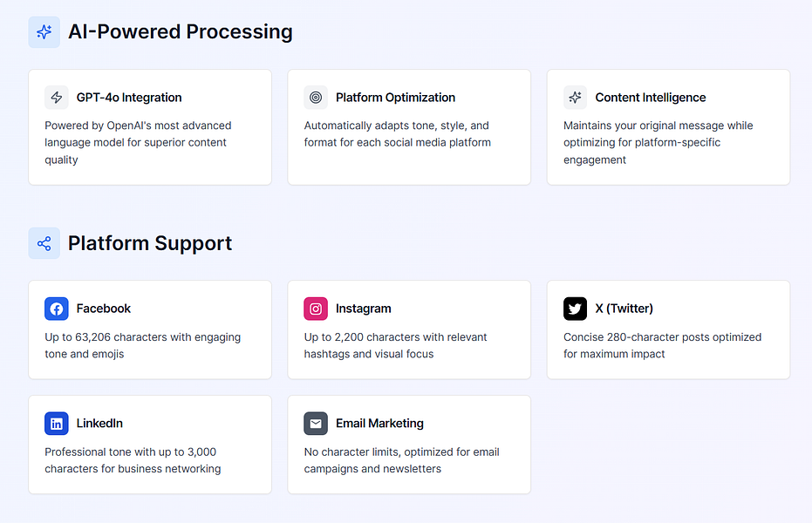Viewport: 812px width, 523px height.
Task: Click the Platform Support section heading
Action: pos(150,243)
